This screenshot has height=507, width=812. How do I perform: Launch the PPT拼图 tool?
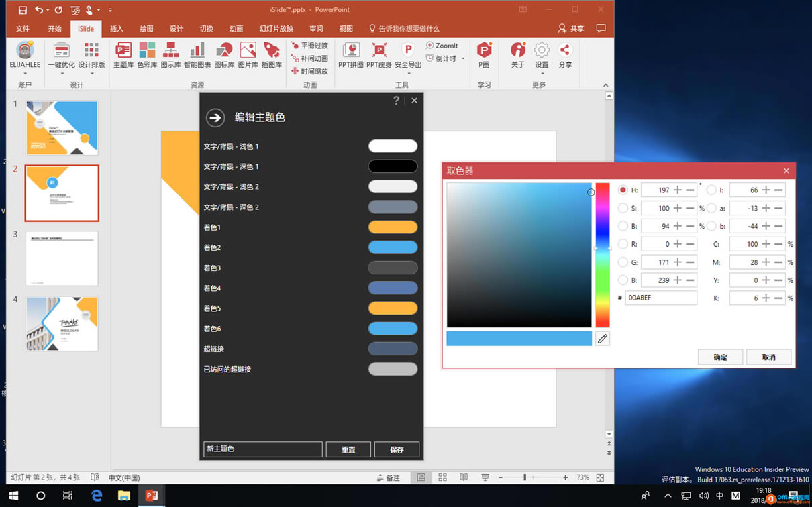(350, 55)
